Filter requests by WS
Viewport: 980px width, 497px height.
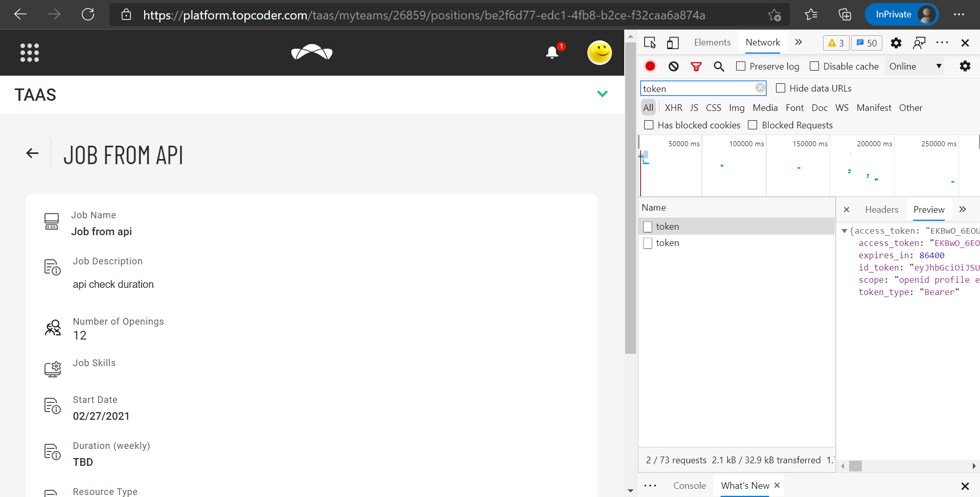(x=841, y=108)
